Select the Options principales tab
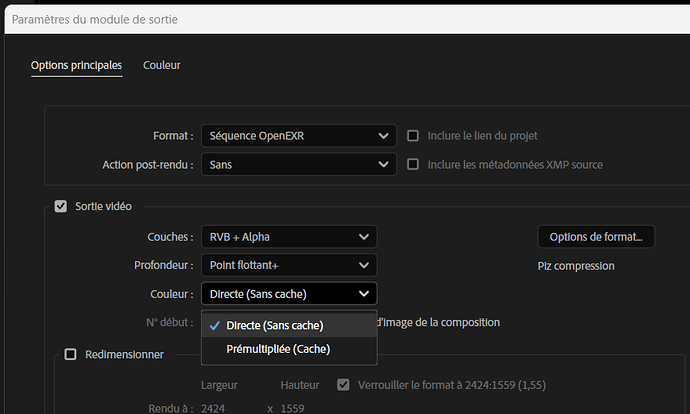The width and height of the screenshot is (690, 414). point(76,66)
